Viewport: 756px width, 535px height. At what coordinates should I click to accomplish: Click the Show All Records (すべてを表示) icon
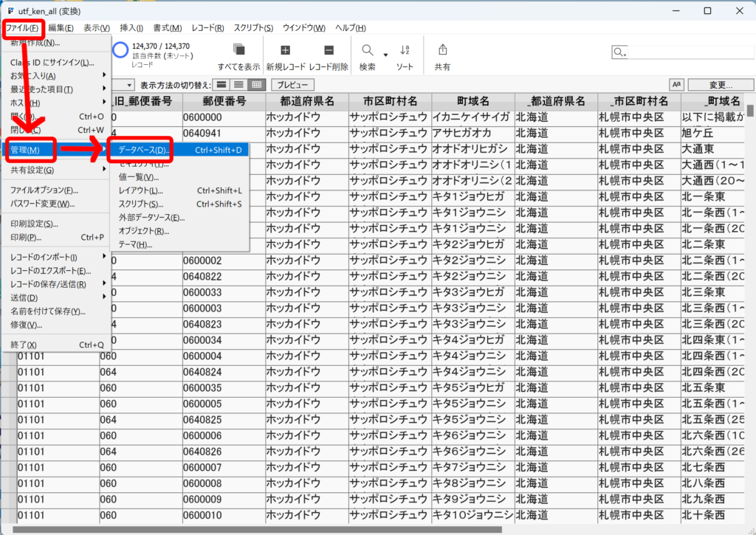[x=238, y=50]
